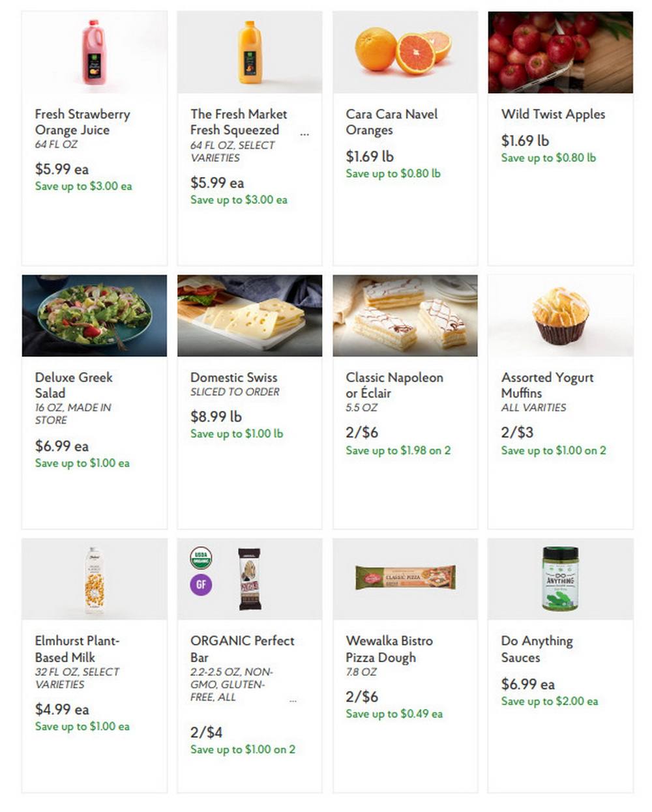Open the Do Anything Sauces jar image
Image resolution: width=652 pixels, height=812 pixels.
click(561, 579)
